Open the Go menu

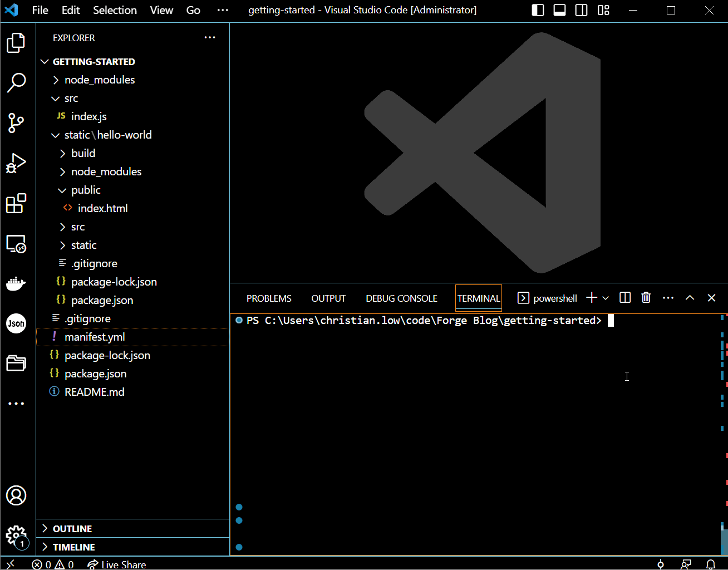[x=193, y=10]
